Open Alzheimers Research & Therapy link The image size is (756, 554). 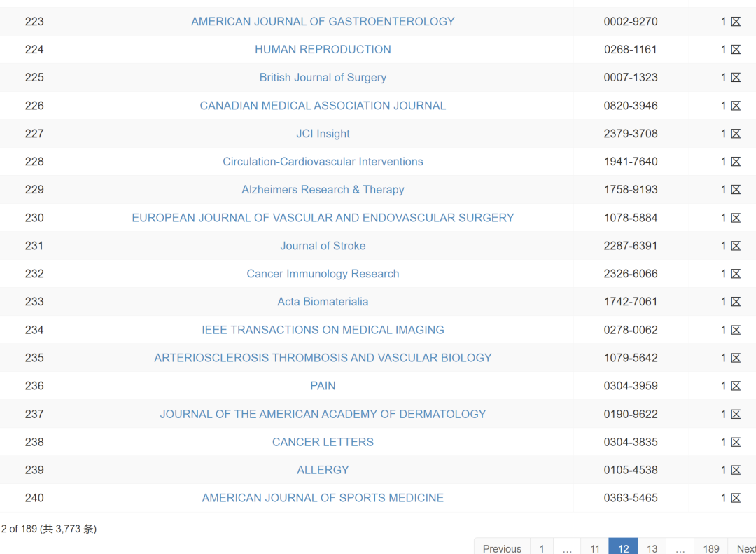tap(323, 189)
